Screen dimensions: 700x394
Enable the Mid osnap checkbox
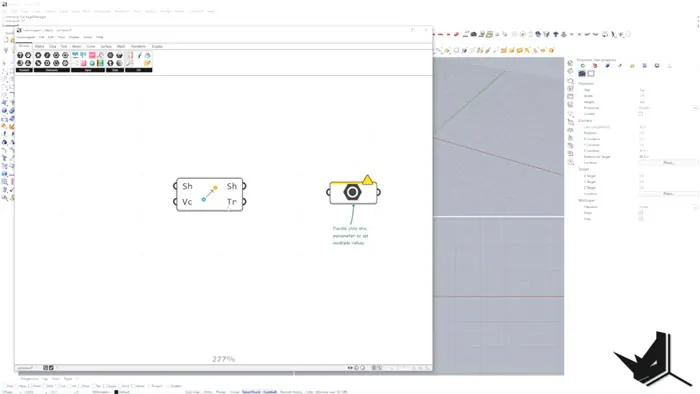click(45, 386)
